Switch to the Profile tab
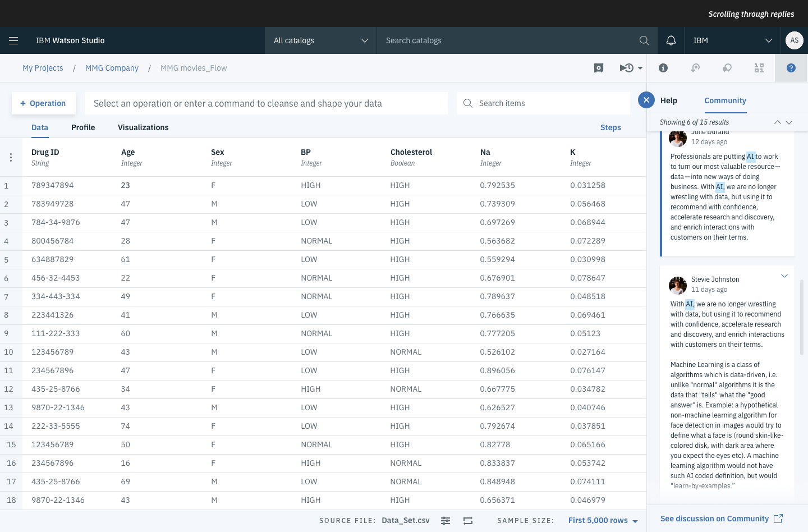 [x=83, y=127]
